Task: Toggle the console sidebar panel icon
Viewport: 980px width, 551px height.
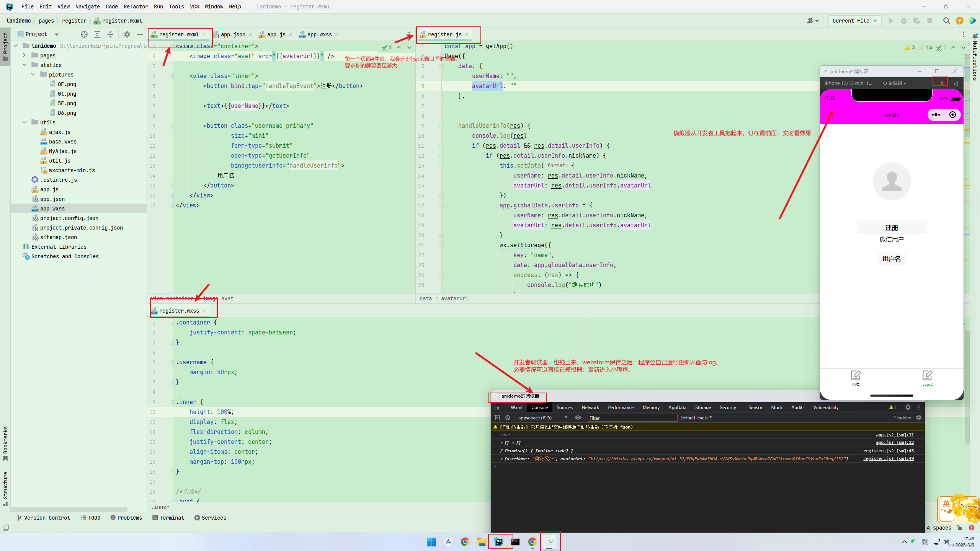Action: point(497,418)
